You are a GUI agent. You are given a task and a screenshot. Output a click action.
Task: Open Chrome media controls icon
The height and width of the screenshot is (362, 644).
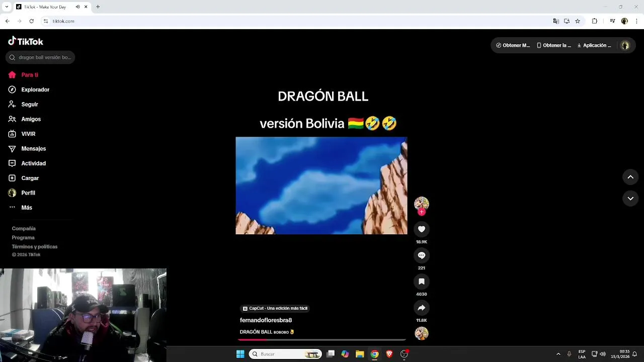click(612, 21)
